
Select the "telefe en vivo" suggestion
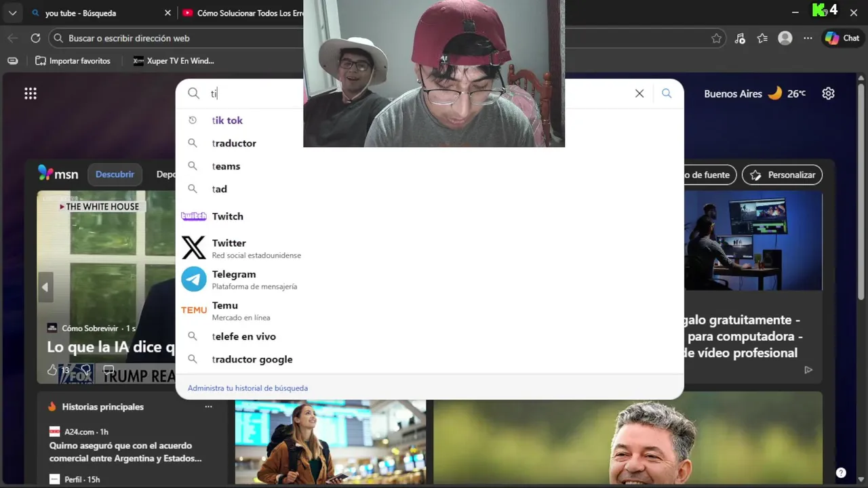click(x=429, y=337)
